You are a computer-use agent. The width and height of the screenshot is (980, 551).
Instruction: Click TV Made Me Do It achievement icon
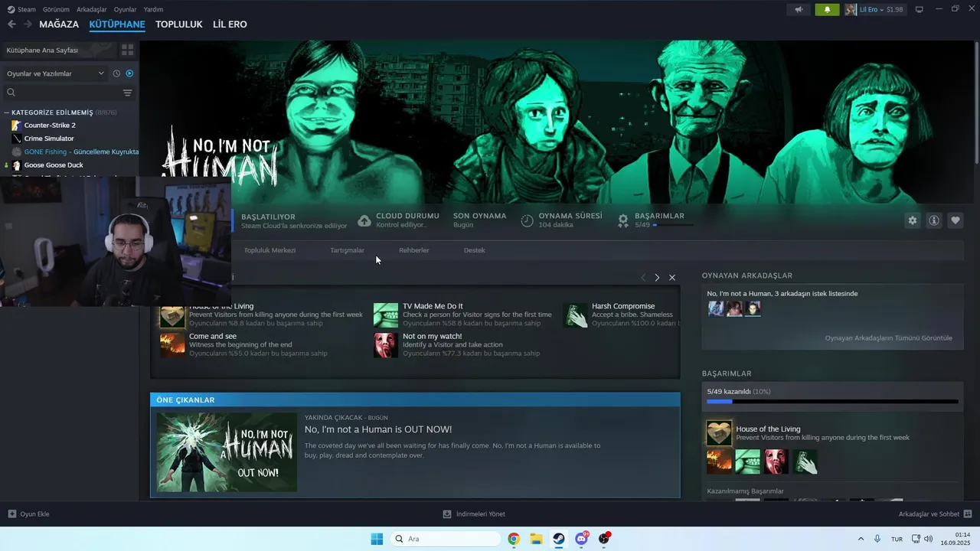[x=386, y=315]
